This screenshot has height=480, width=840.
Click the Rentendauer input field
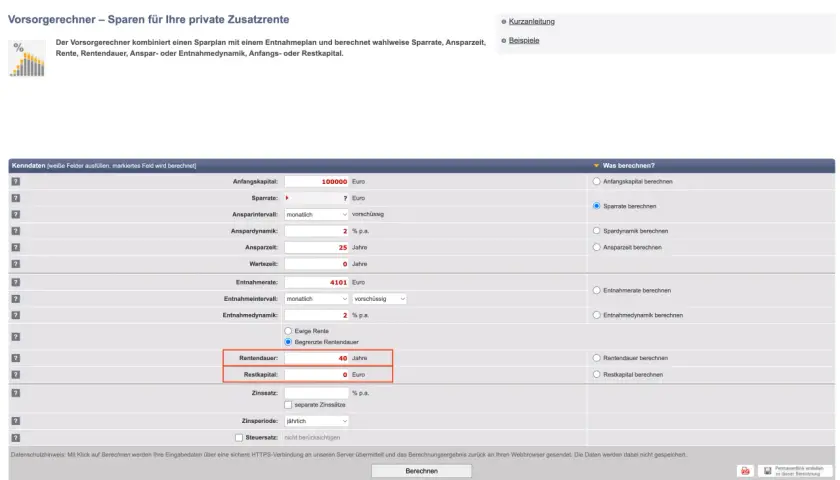317,358
